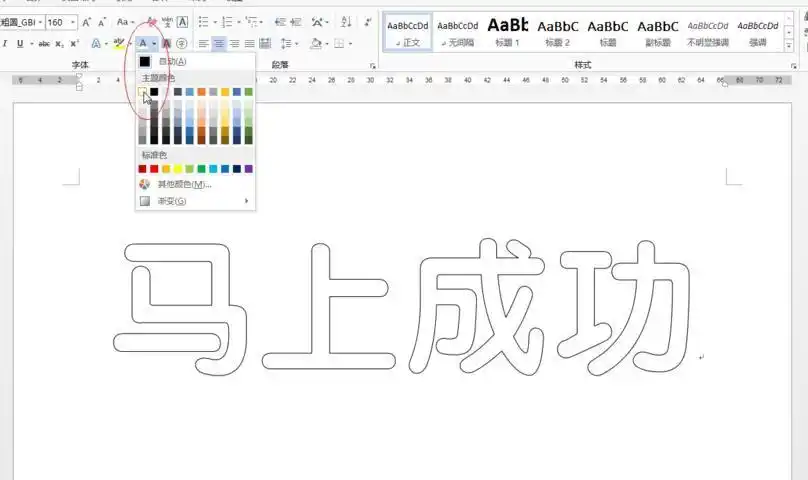Toggle superscript formatting

click(75, 44)
